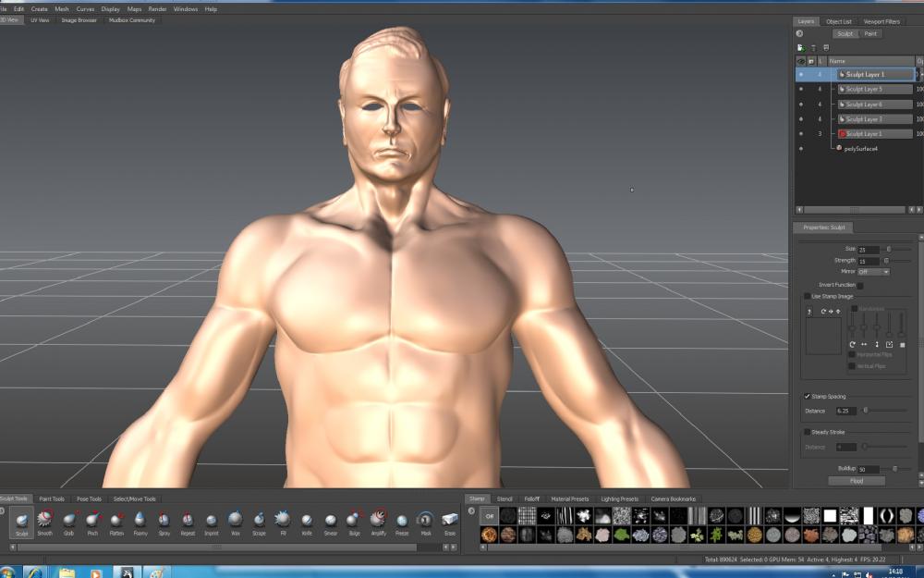The height and width of the screenshot is (578, 924).
Task: Switch to the Object List tab
Action: click(x=839, y=22)
